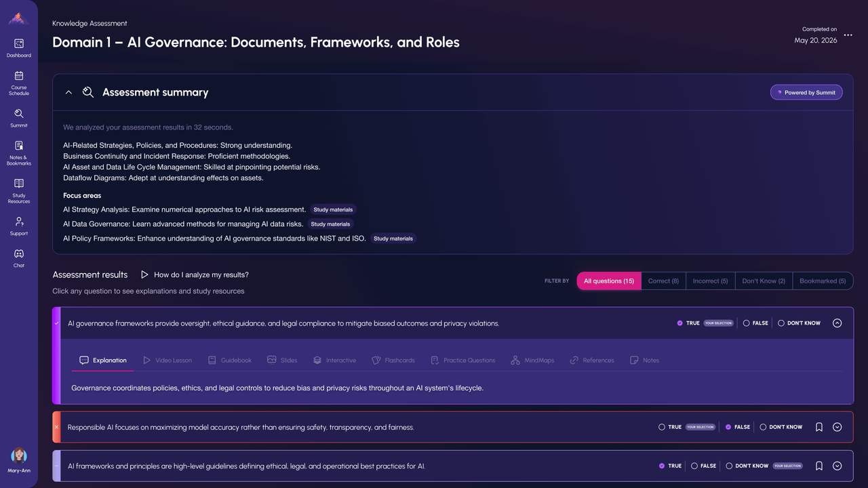Expand the Responsible AI question
This screenshot has height=488, width=868.
[837, 427]
